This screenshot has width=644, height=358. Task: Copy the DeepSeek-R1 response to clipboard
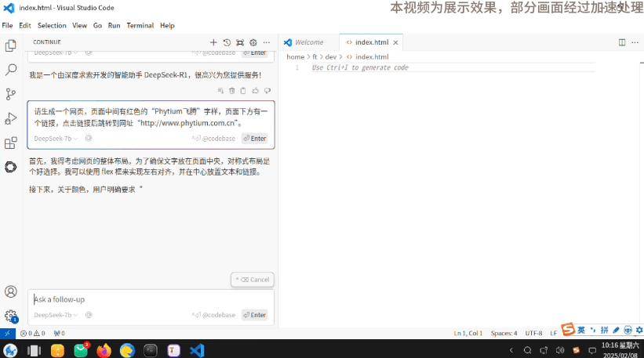click(x=243, y=91)
